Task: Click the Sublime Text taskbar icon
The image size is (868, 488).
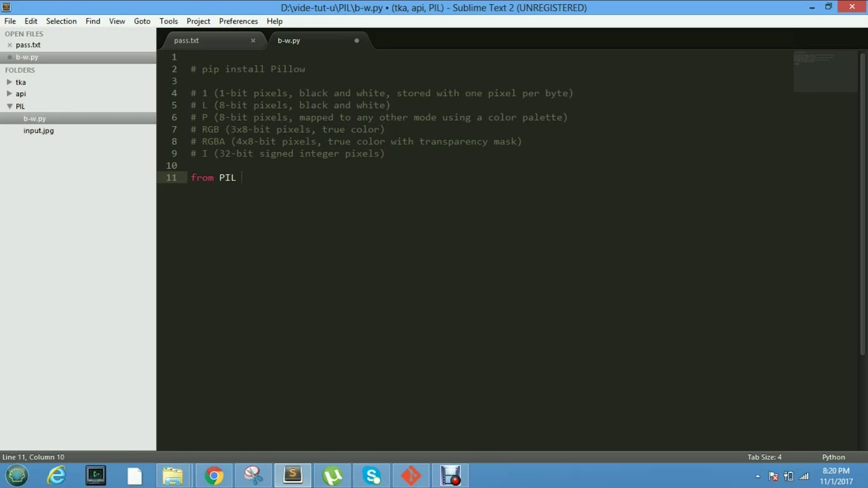Action: (x=292, y=476)
